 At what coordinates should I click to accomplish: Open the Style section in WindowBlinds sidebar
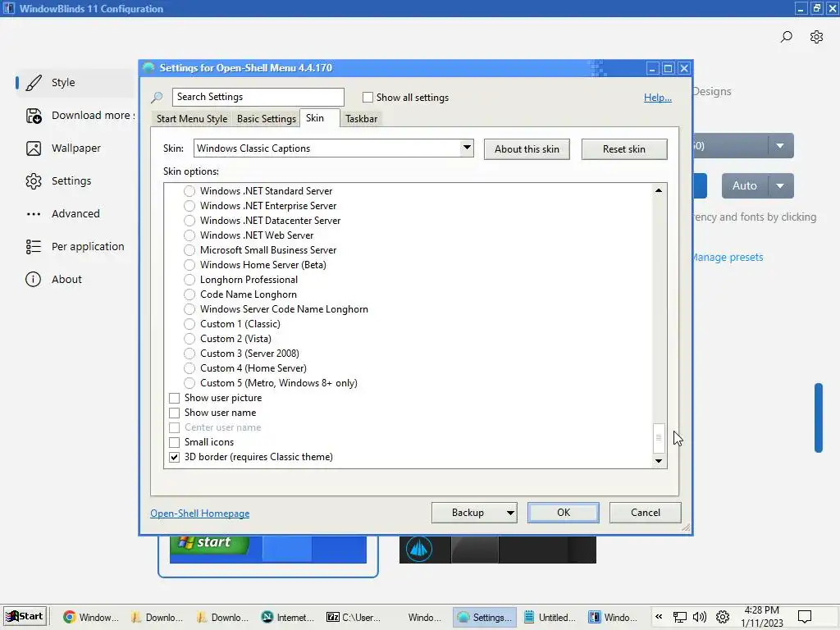click(75, 83)
